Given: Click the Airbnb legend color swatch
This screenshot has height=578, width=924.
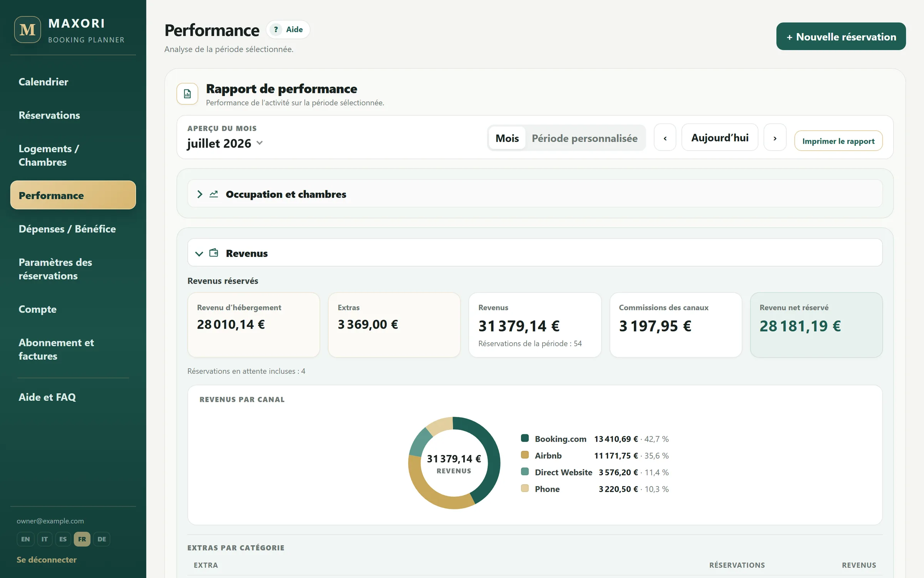Looking at the screenshot, I should click(525, 455).
